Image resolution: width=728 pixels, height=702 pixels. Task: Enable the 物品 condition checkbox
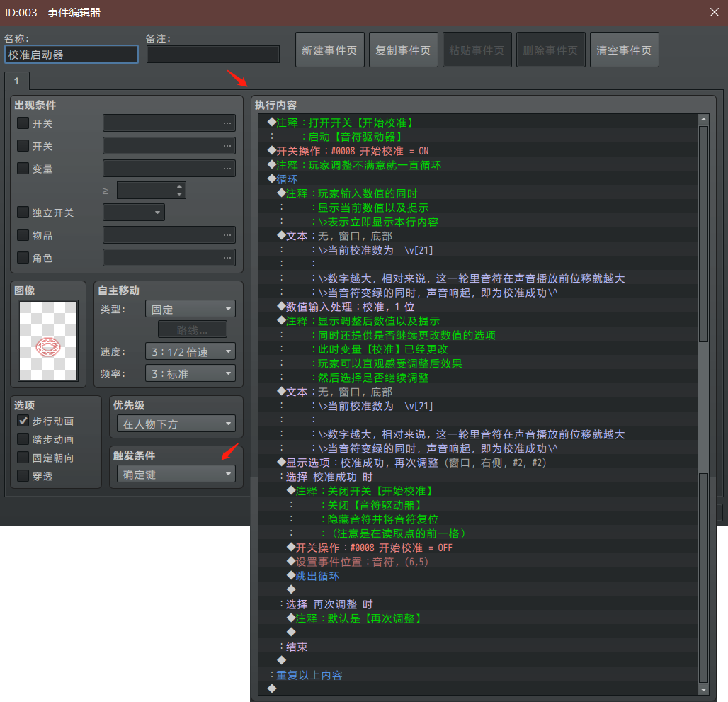23,235
